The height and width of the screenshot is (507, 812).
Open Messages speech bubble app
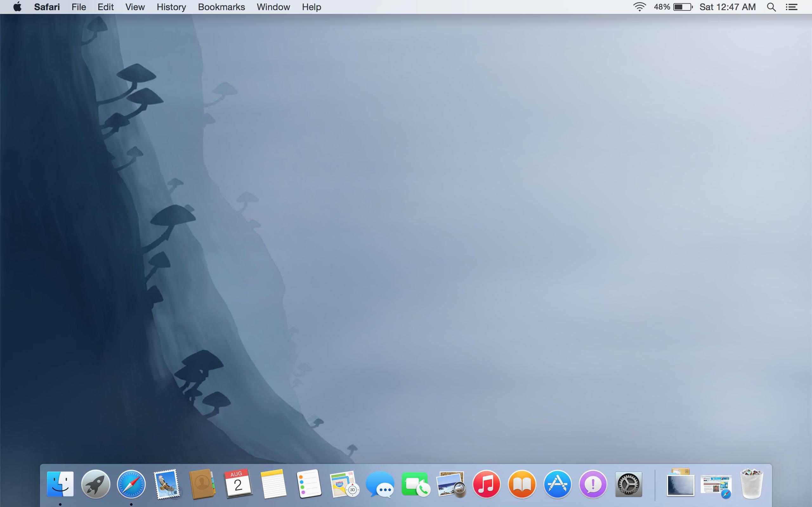coord(380,484)
